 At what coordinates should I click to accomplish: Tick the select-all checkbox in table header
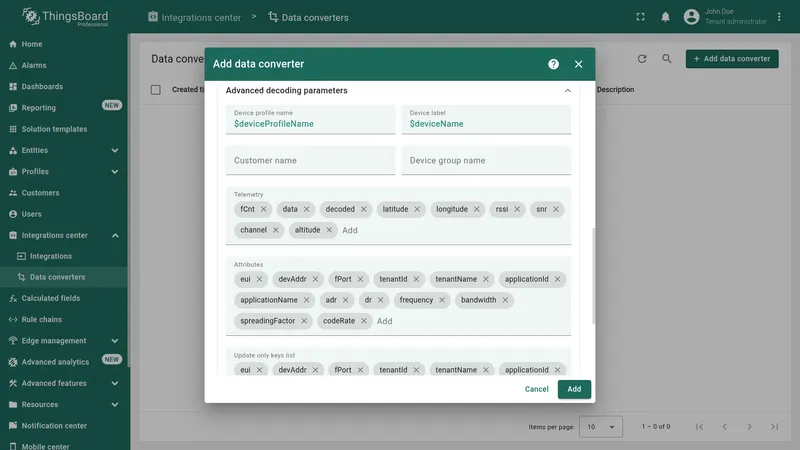[156, 90]
